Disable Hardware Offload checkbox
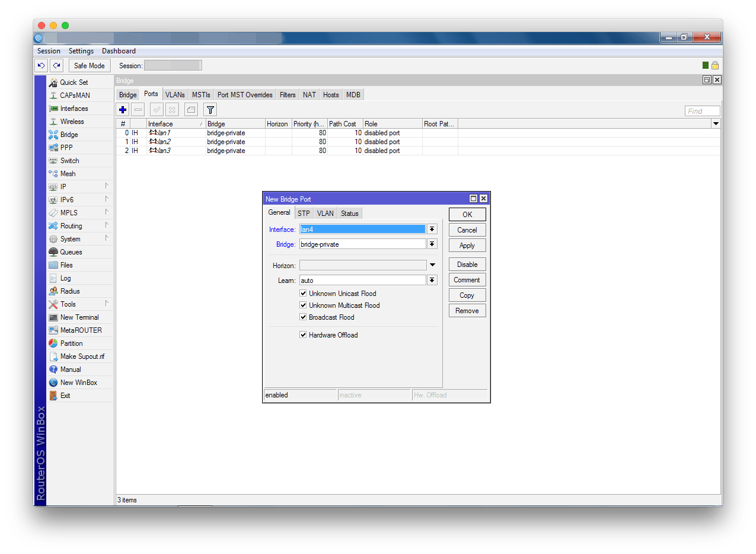 click(304, 335)
